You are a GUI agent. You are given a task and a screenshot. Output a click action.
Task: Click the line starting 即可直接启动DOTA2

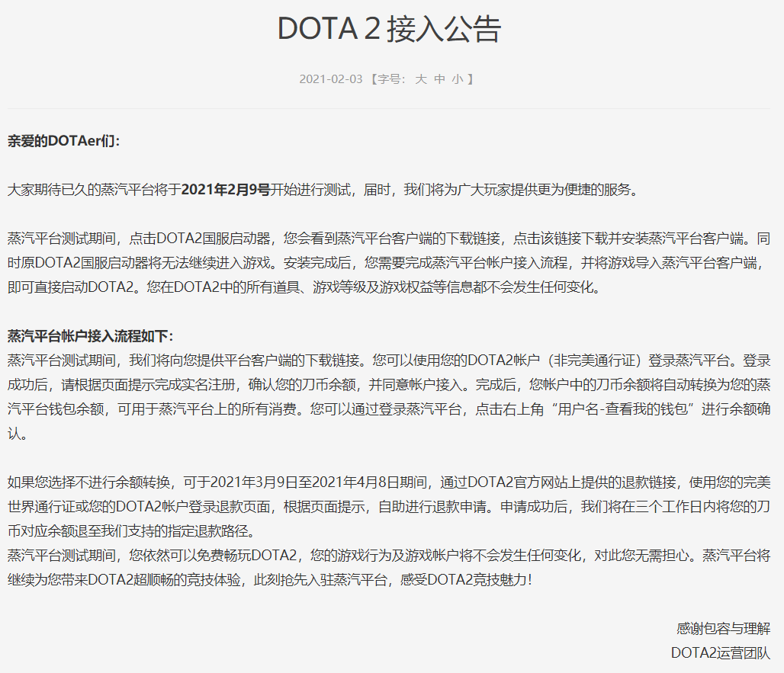(x=305, y=287)
